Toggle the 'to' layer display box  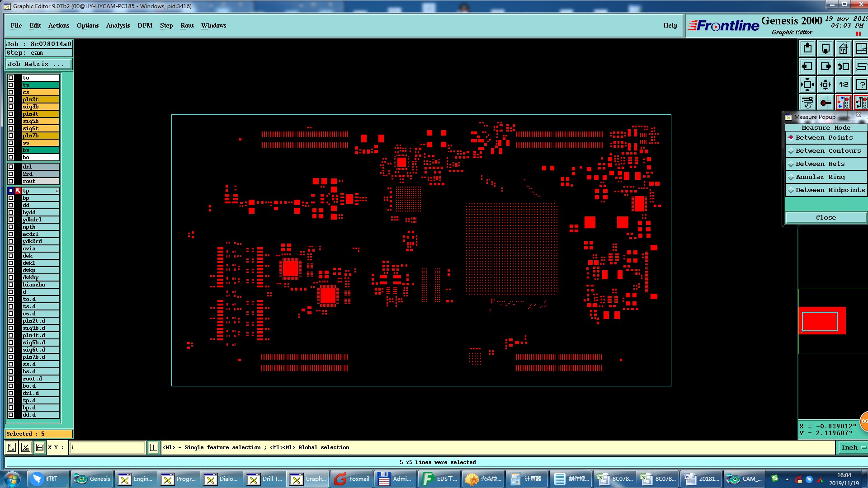click(11, 78)
